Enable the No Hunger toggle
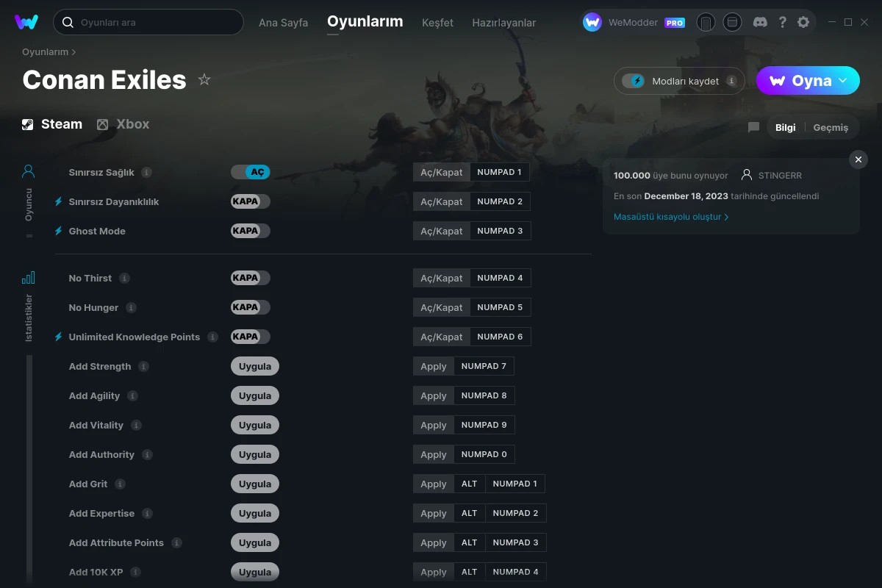The width and height of the screenshot is (882, 588). pos(251,307)
